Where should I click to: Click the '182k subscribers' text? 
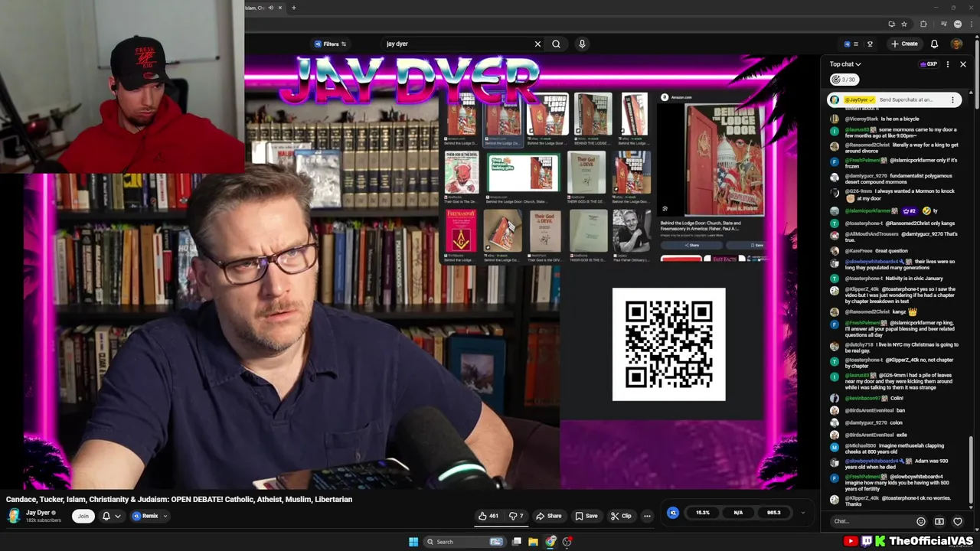(44, 520)
